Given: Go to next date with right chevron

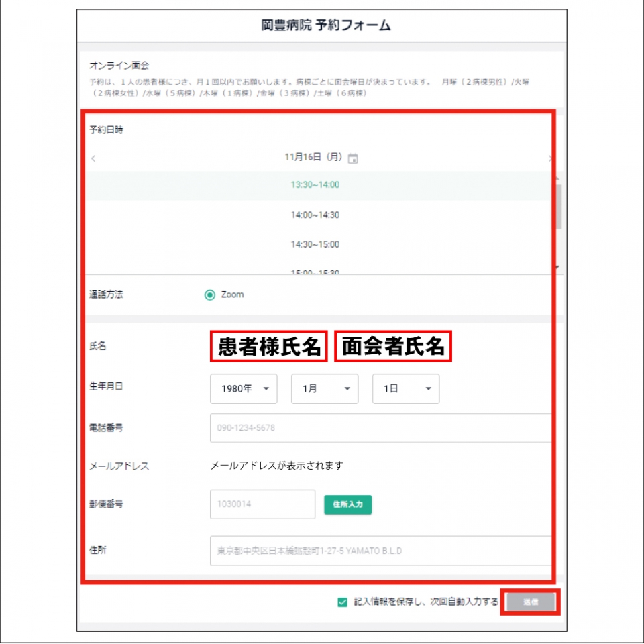Looking at the screenshot, I should click(x=550, y=158).
